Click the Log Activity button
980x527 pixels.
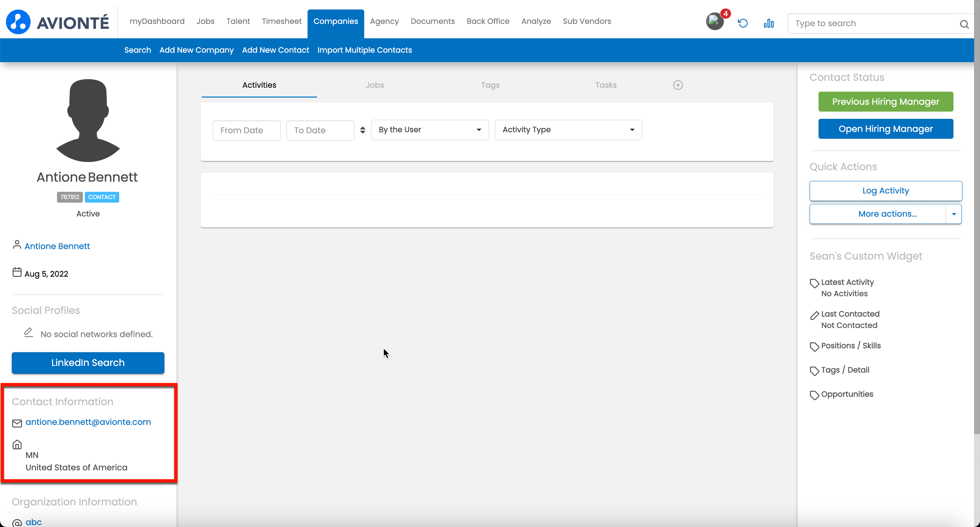[x=886, y=191]
